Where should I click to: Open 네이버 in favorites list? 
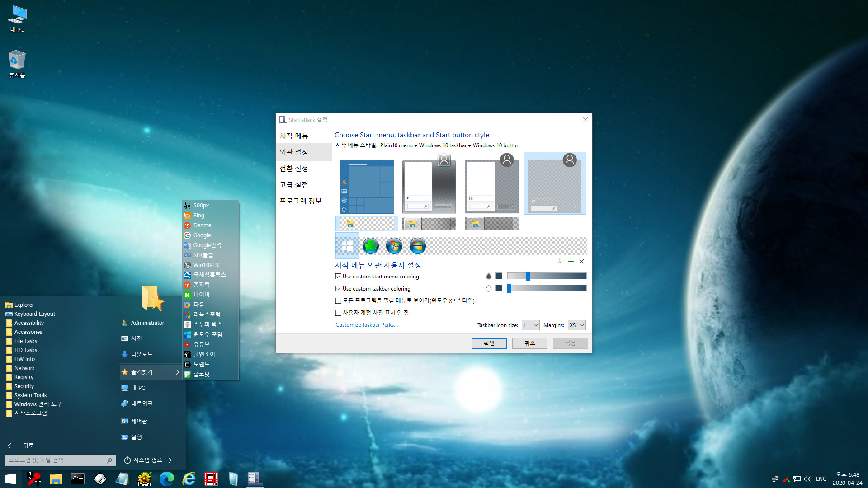[x=210, y=295]
